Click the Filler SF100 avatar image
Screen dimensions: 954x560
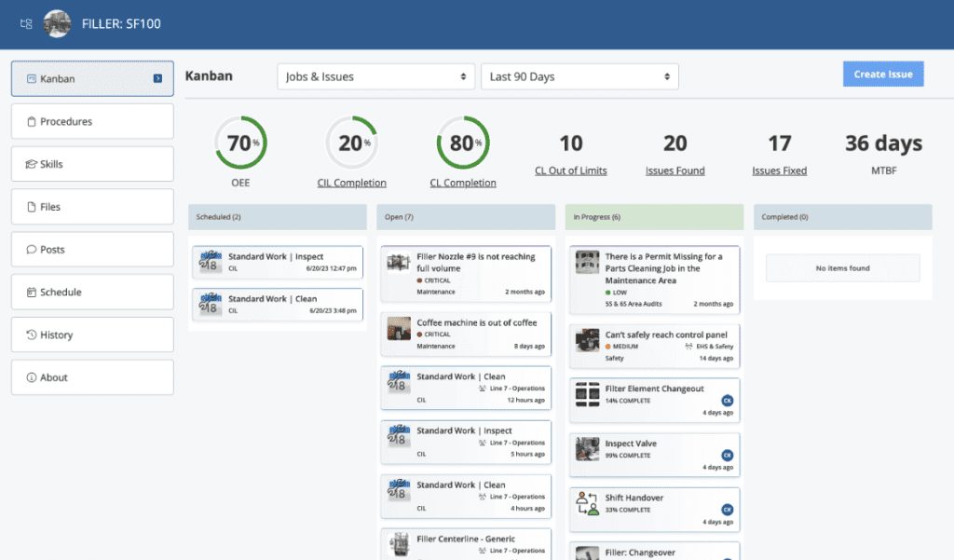57,24
